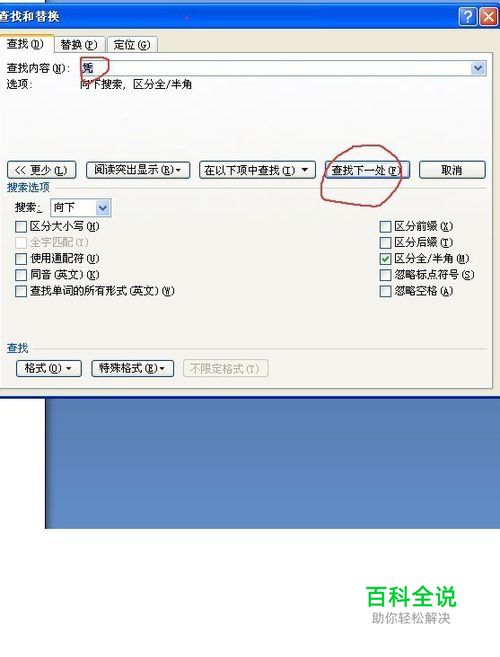The height and width of the screenshot is (657, 500).
Task: Open the 特殊格式 menu button
Action: coord(132,368)
